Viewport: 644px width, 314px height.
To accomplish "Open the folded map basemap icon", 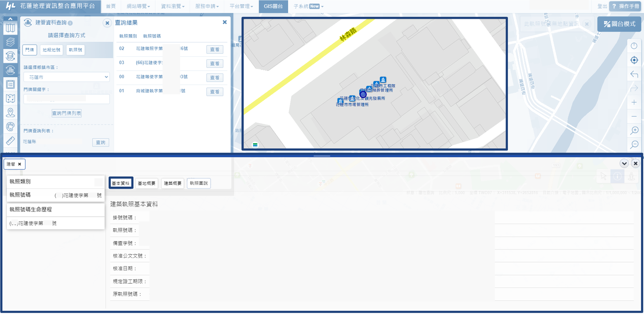I will (10, 28).
